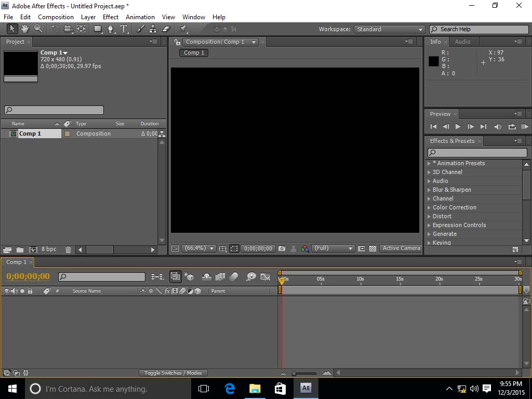The height and width of the screenshot is (399, 532).
Task: Click the viewer current time 0;00;00;00 button
Action: [258, 248]
